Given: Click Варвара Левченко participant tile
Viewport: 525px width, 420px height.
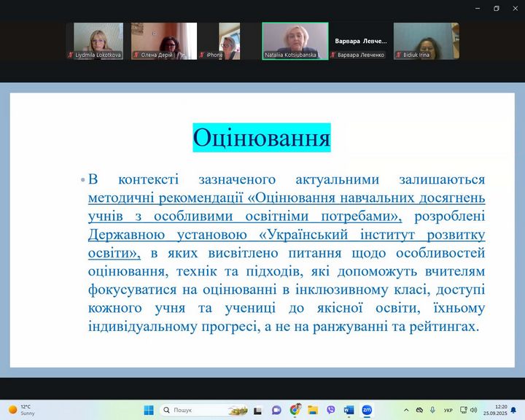Looking at the screenshot, I should [360, 41].
